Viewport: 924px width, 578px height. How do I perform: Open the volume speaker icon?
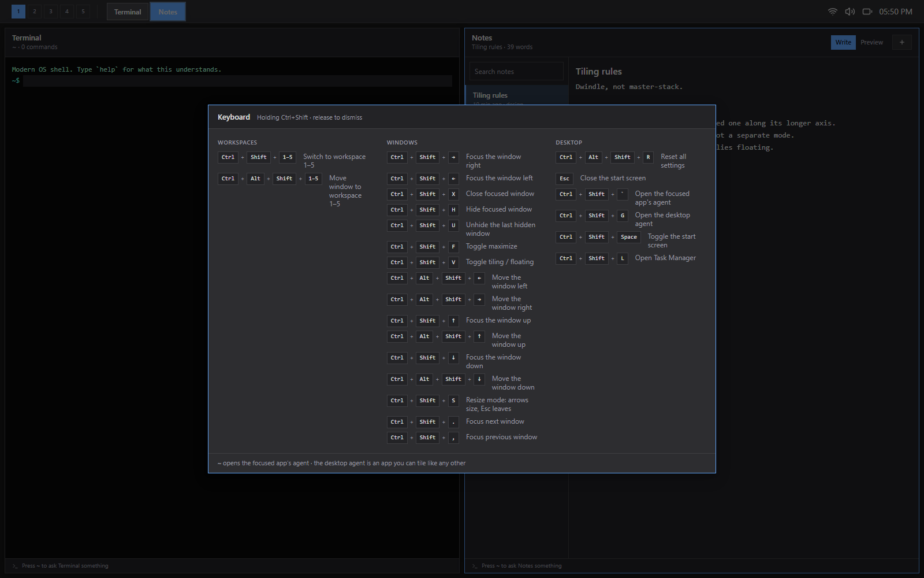(850, 12)
